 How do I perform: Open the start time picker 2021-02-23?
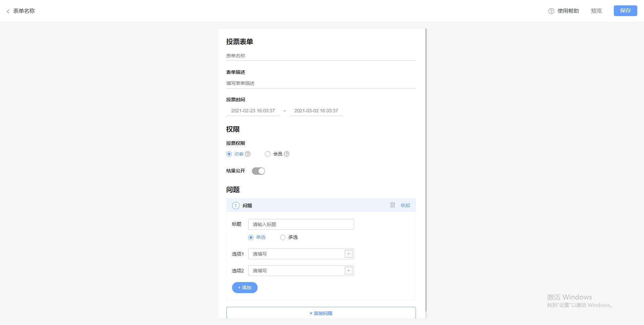(x=253, y=111)
